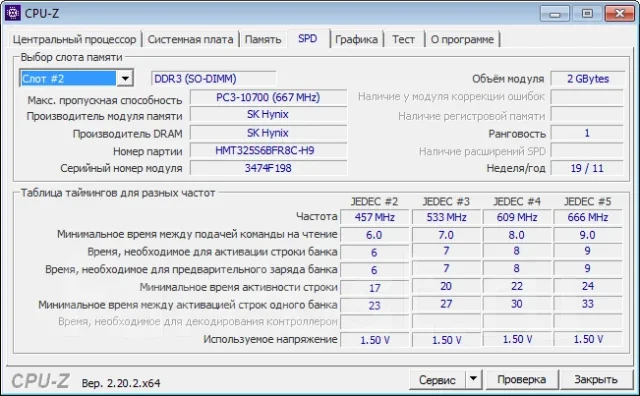
Task: Click the 1.50 V voltage under JEDEC #2
Action: [374, 340]
